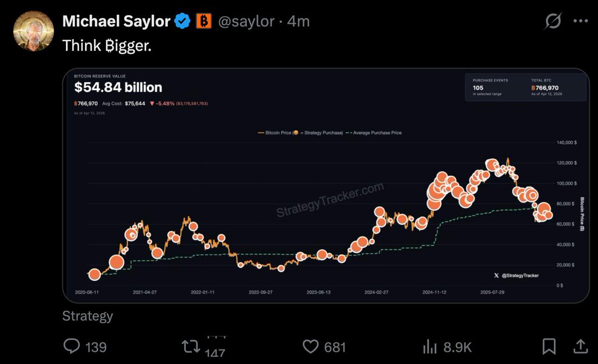Like the tweet with heart icon
This screenshot has height=364, width=598.
[x=311, y=346]
